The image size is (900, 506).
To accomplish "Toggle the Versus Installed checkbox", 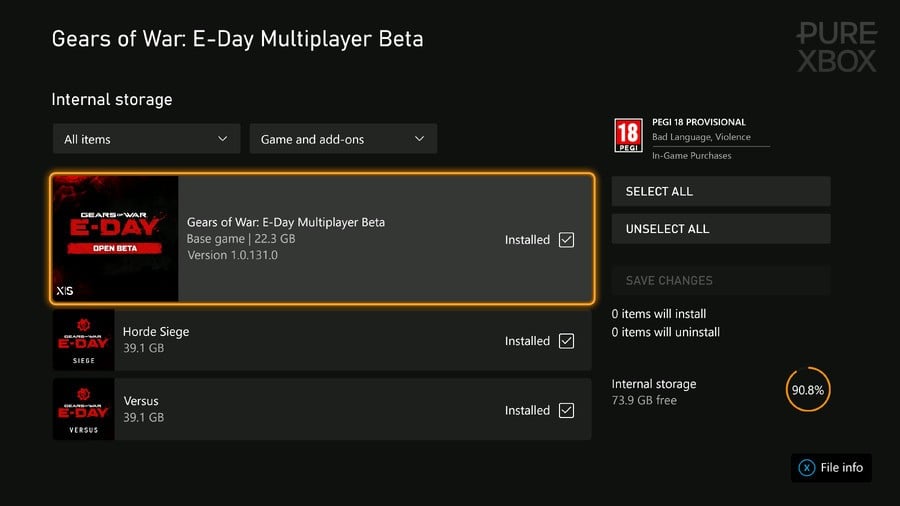I will 567,410.
